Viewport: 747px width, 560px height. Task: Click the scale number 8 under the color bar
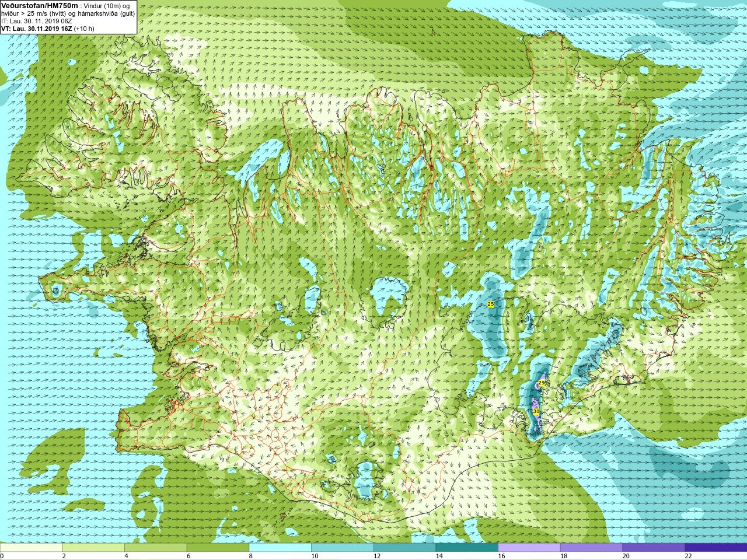click(x=251, y=556)
